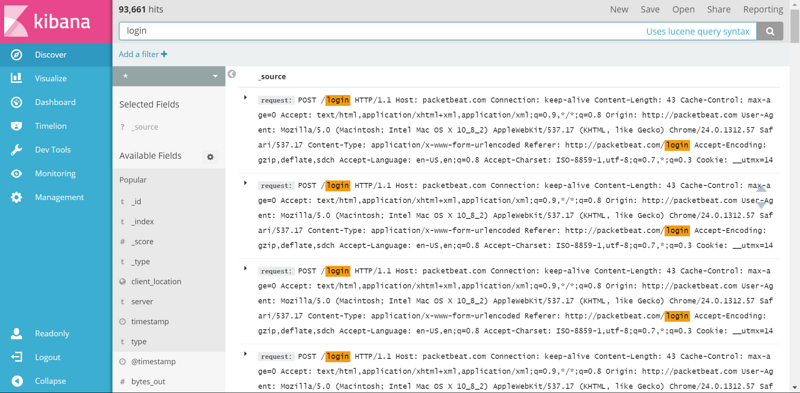
Task: Select the Monitoring menu item
Action: point(55,174)
